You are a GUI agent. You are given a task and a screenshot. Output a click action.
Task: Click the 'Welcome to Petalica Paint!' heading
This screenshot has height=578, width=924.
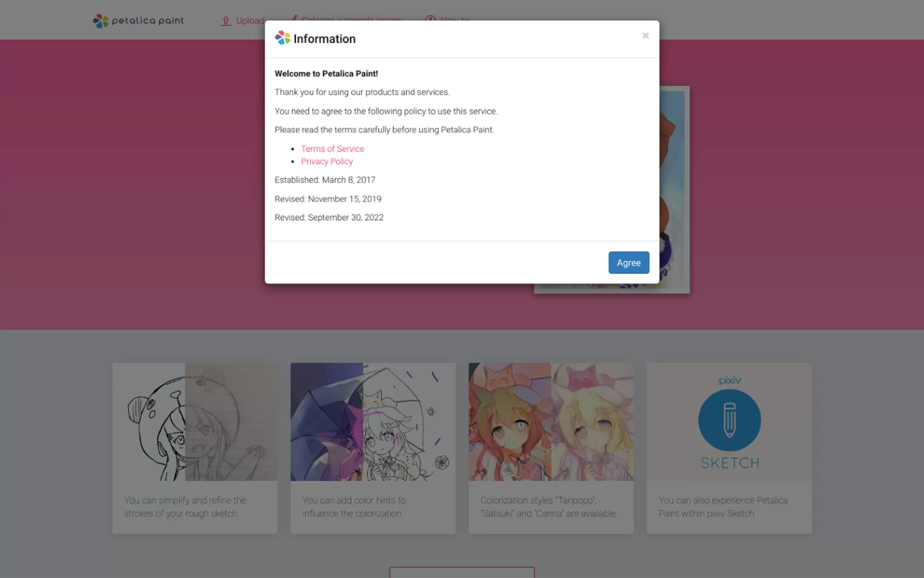point(326,74)
